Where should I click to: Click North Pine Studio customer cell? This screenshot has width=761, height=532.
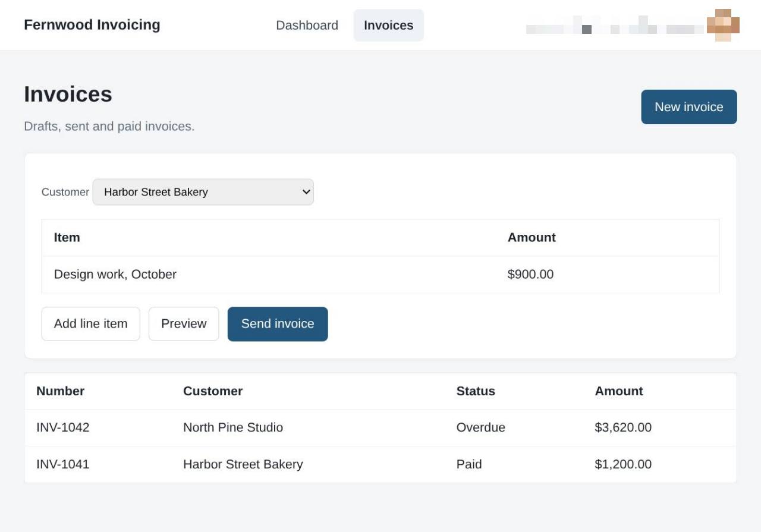(x=233, y=427)
